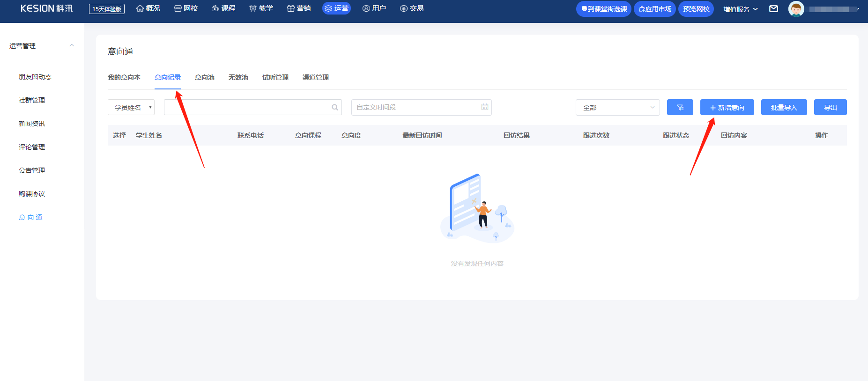Switch to the 试听管理 tab

coord(275,77)
